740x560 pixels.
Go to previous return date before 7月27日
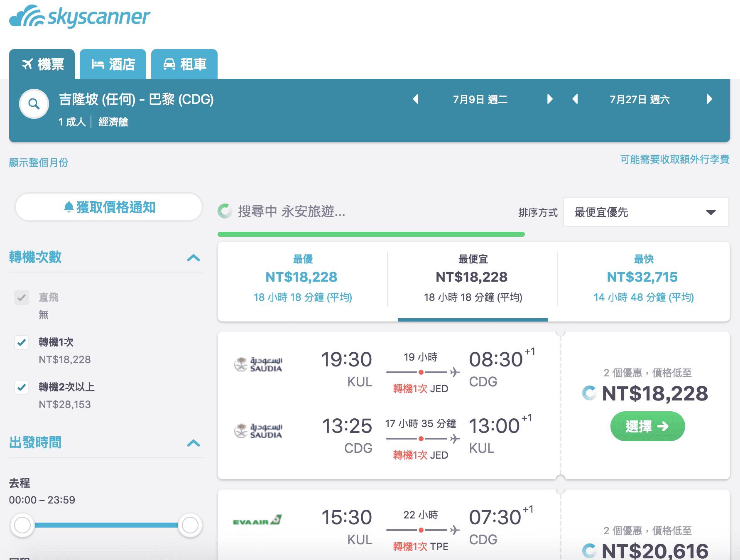tap(575, 99)
